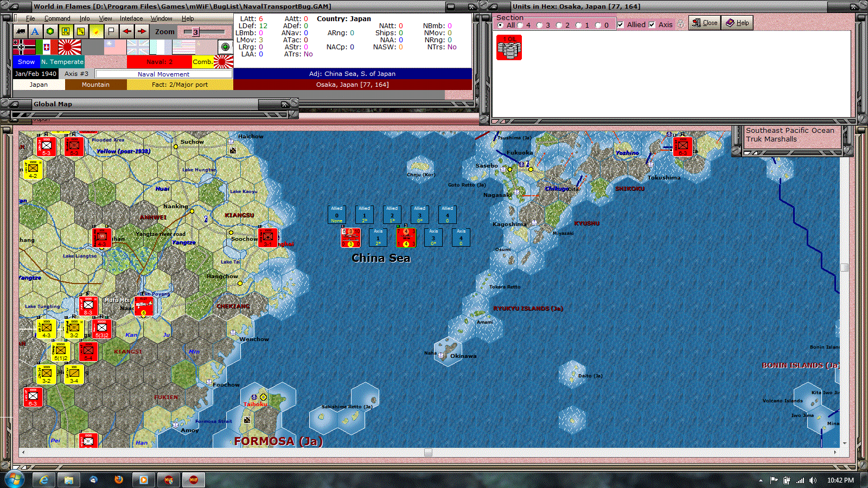Click the Close button in Units panel
The height and width of the screenshot is (488, 868).
[x=704, y=23]
